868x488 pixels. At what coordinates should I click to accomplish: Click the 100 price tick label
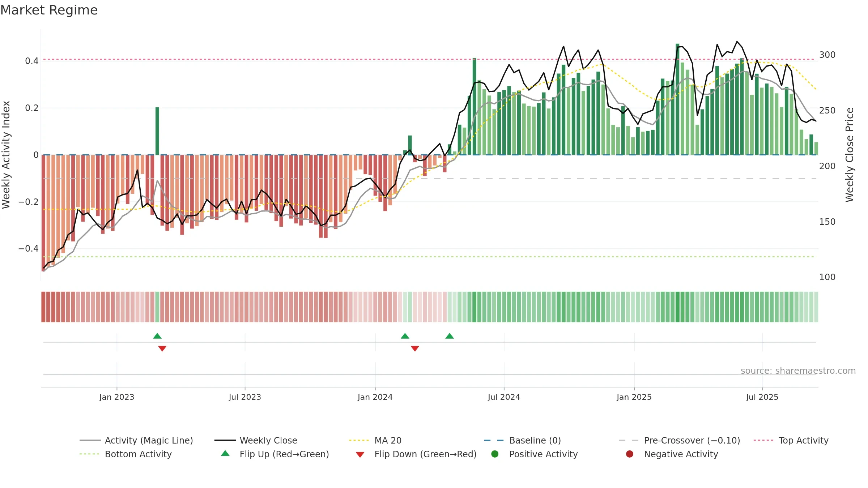pyautogui.click(x=827, y=277)
